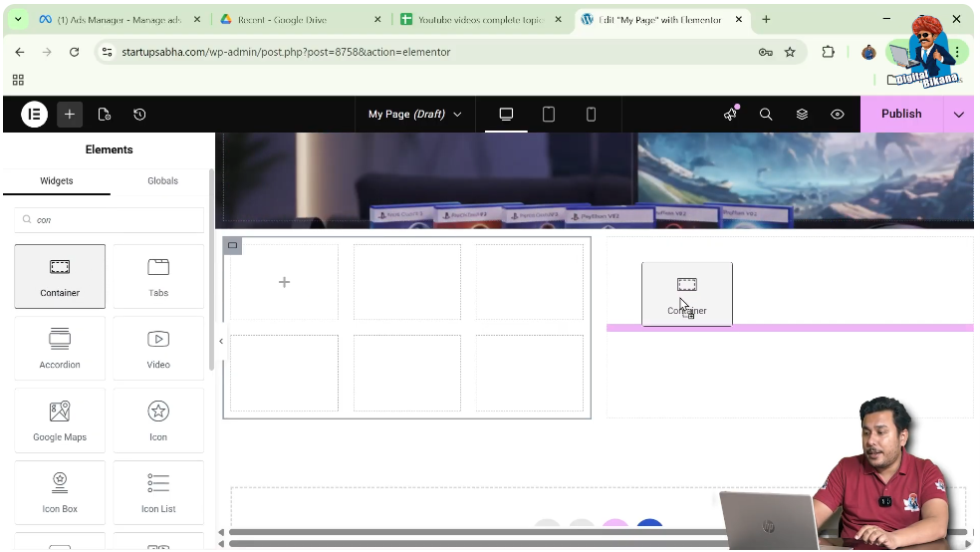Bookmark this page with star
Viewport: 980px width, 552px height.
click(x=790, y=52)
